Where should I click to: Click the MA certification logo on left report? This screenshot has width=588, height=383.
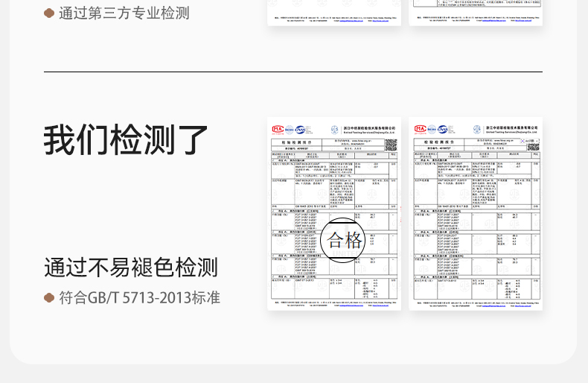pos(277,128)
